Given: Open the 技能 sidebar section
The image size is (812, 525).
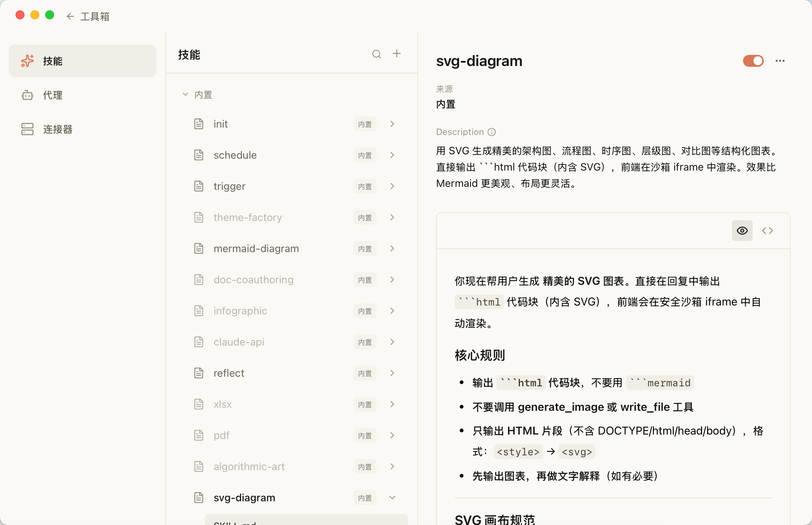Looking at the screenshot, I should point(83,61).
